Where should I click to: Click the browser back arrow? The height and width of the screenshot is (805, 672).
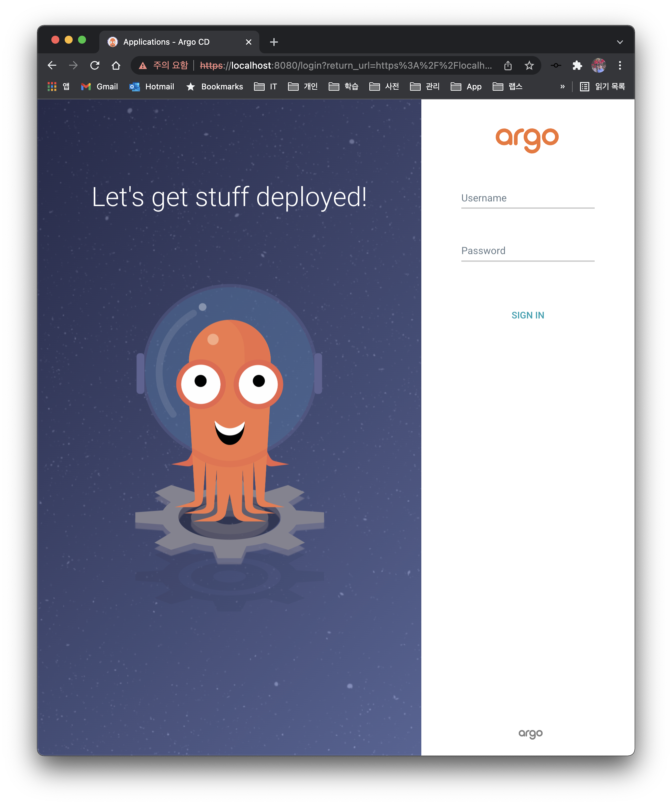[52, 65]
